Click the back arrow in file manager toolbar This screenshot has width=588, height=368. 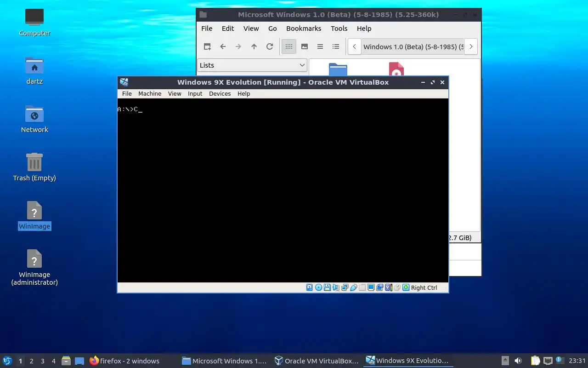tap(223, 46)
